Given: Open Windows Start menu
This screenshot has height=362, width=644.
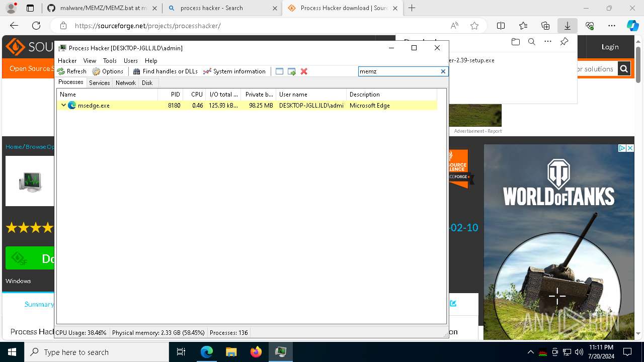Looking at the screenshot, I should click(x=12, y=352).
